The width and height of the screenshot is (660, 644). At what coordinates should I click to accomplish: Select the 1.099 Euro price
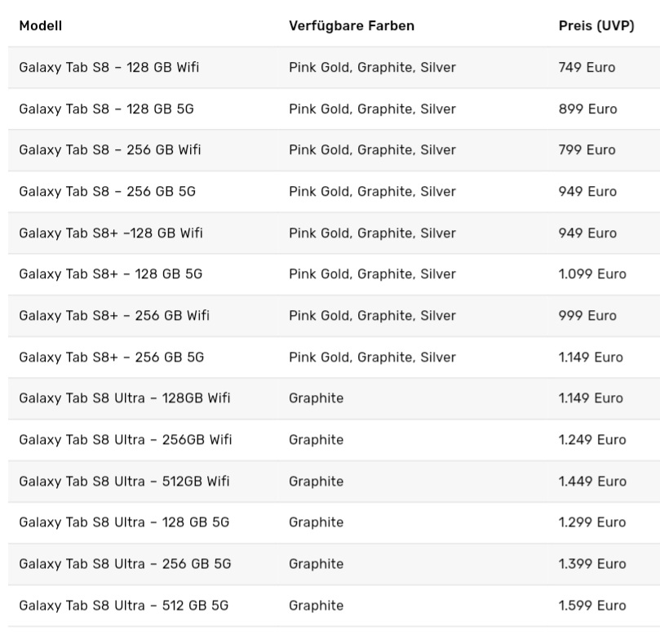tap(592, 274)
